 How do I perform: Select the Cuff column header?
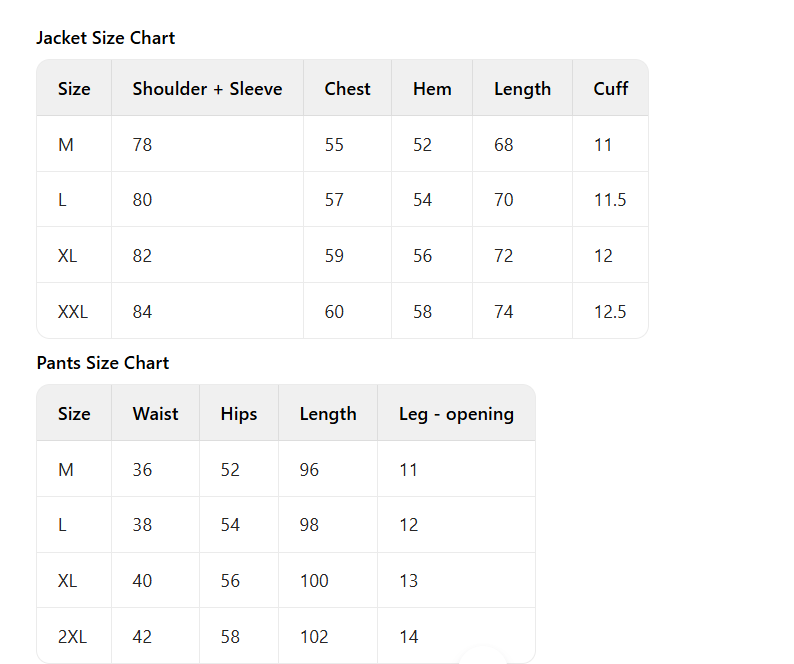pos(610,89)
